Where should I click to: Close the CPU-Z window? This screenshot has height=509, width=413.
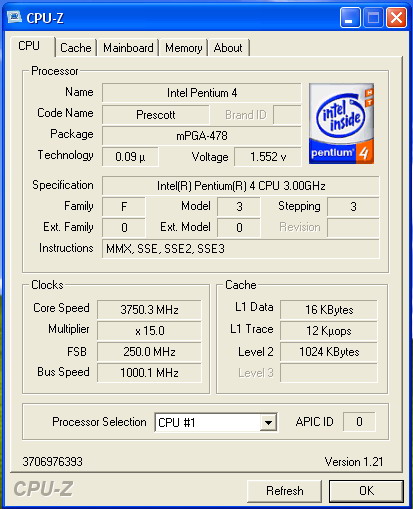[397, 17]
